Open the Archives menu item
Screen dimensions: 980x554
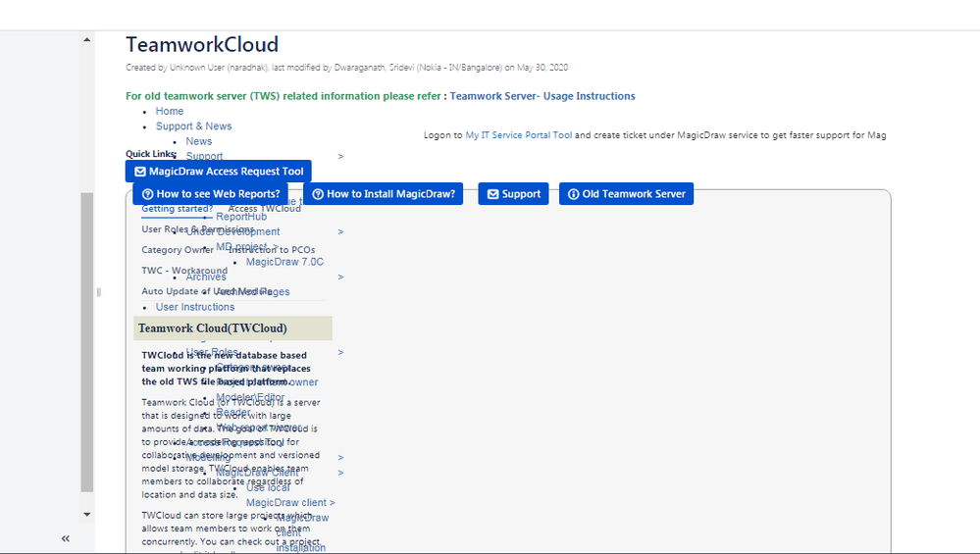(x=206, y=277)
